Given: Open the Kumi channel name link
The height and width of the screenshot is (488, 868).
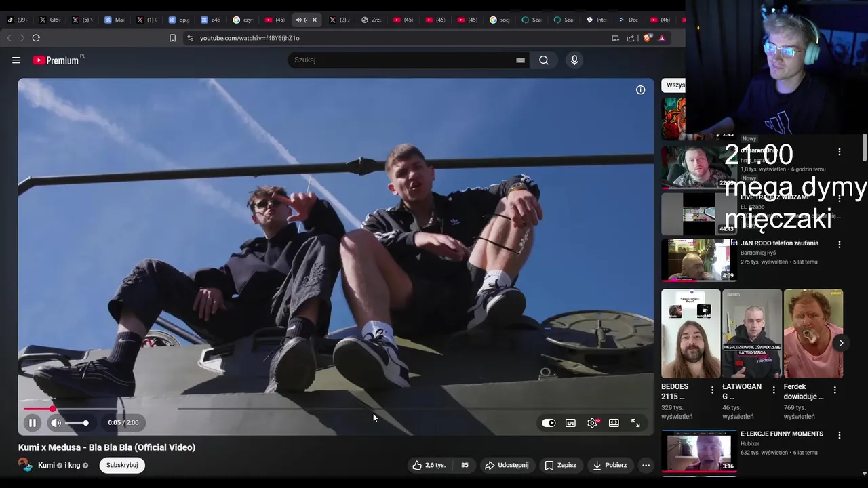Looking at the screenshot, I should coord(46,465).
